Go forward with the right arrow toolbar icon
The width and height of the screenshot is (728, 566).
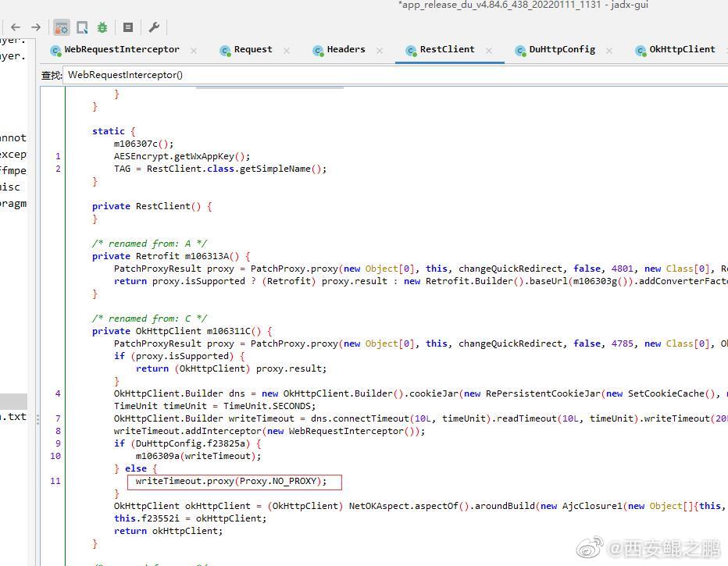tap(36, 27)
